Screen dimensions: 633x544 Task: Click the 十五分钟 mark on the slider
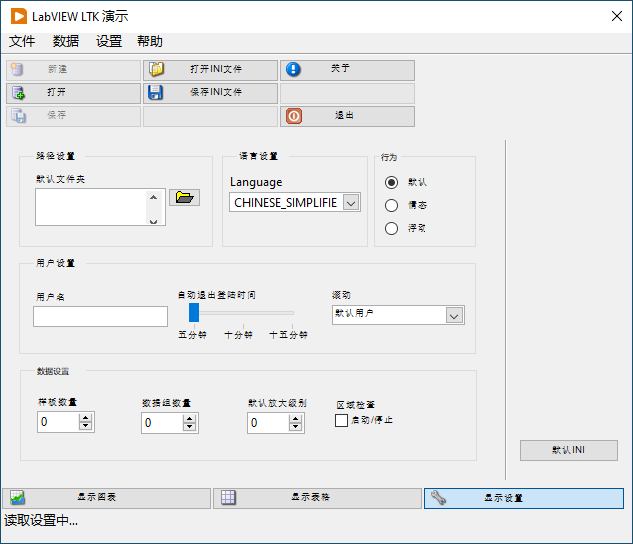pos(289,335)
